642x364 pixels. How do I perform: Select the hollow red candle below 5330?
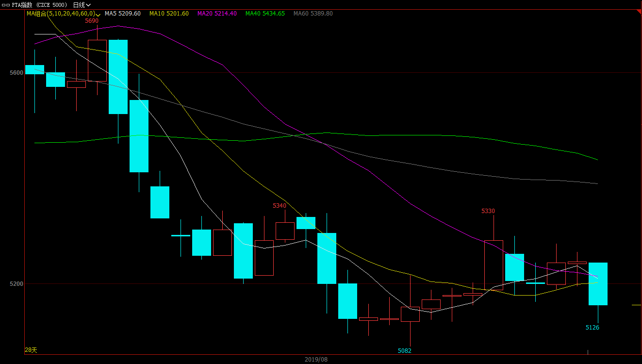point(494,265)
